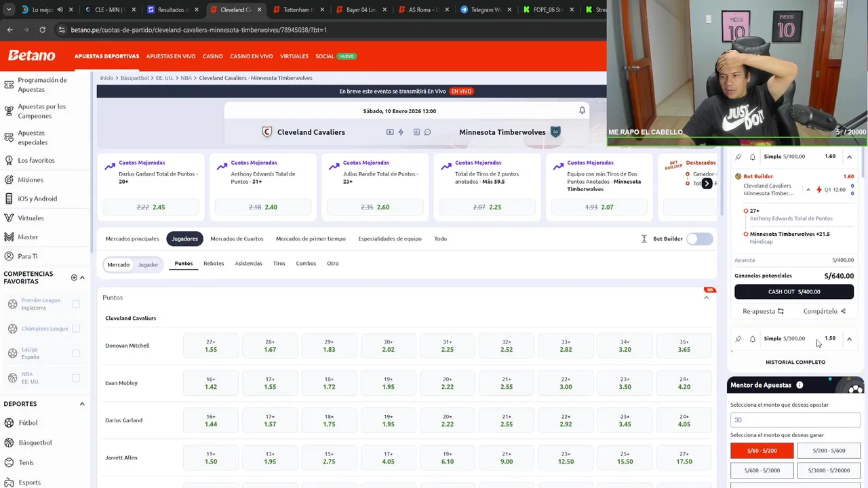The height and width of the screenshot is (488, 868).
Task: Go back in Chrome
Action: coord(9,30)
